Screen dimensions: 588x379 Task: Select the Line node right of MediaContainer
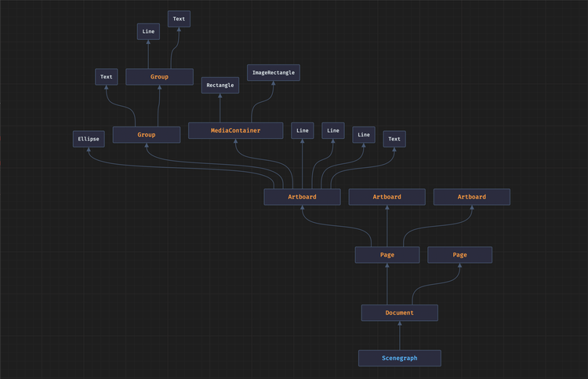click(x=303, y=130)
